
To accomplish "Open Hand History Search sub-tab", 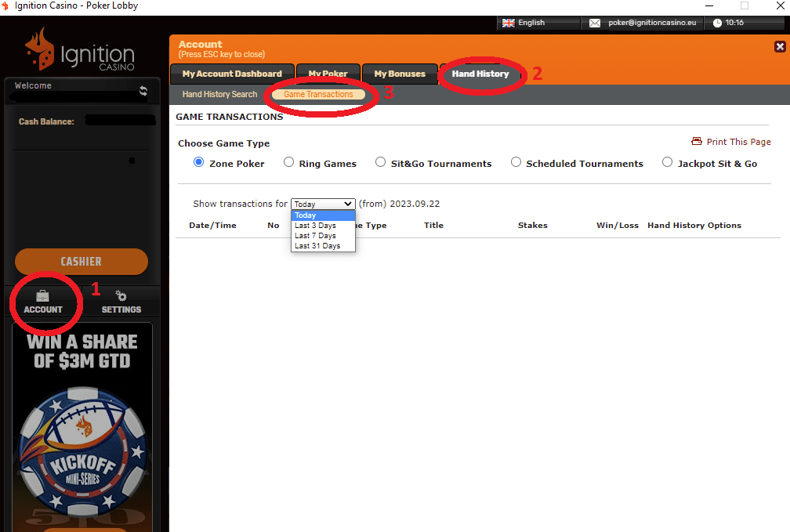I will click(x=219, y=94).
